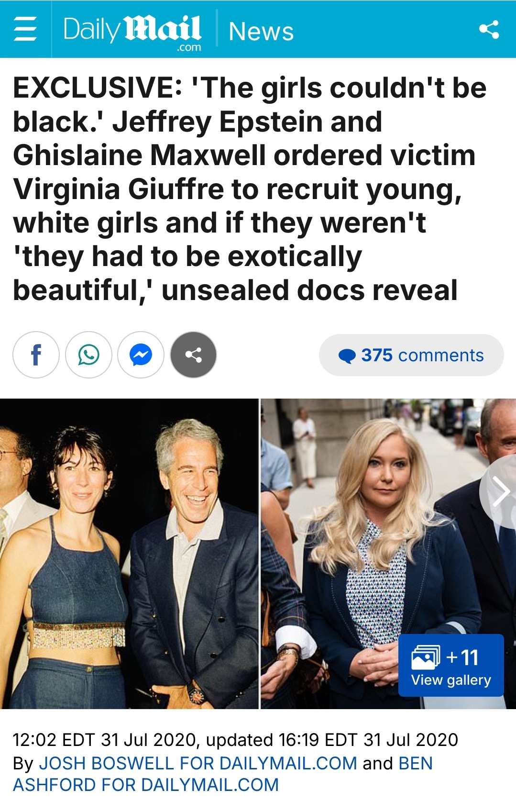Click the comment bubble icon beside 375
Viewport: 516px width, 812px height.
[x=347, y=356]
